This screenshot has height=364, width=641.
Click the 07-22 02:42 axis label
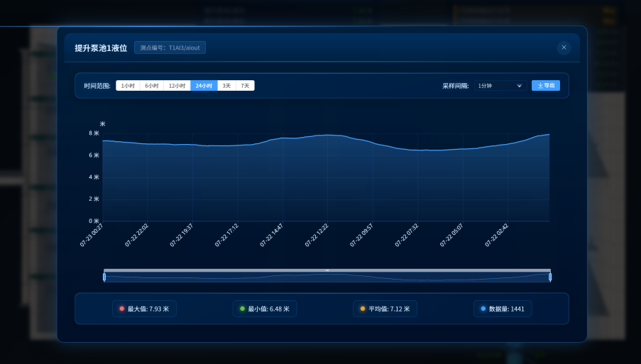(496, 235)
